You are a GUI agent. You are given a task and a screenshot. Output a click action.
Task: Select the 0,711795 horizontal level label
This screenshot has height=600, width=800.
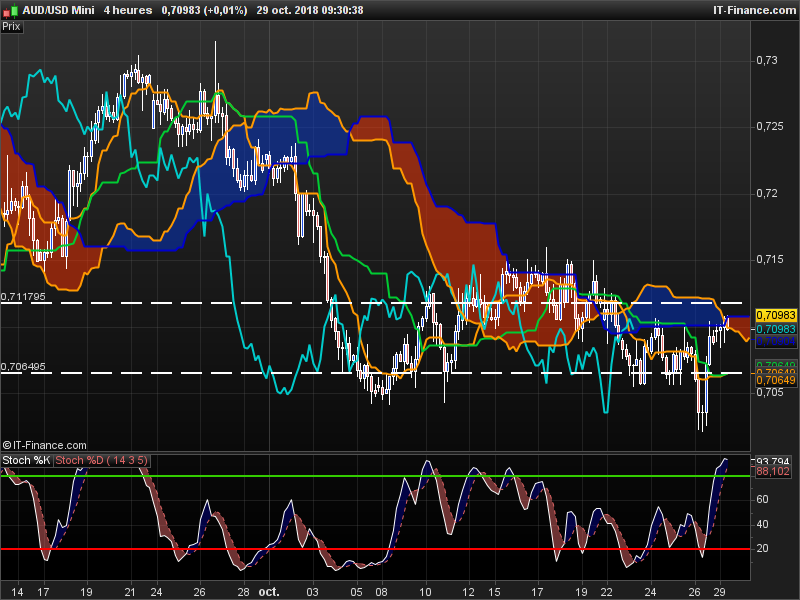(23, 296)
